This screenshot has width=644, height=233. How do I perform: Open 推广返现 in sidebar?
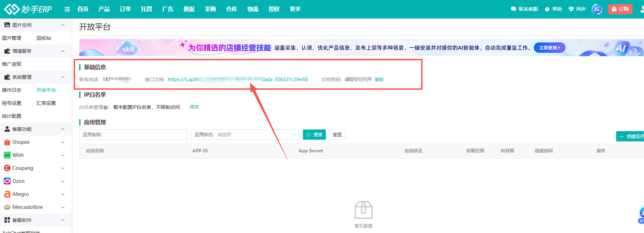(12, 64)
